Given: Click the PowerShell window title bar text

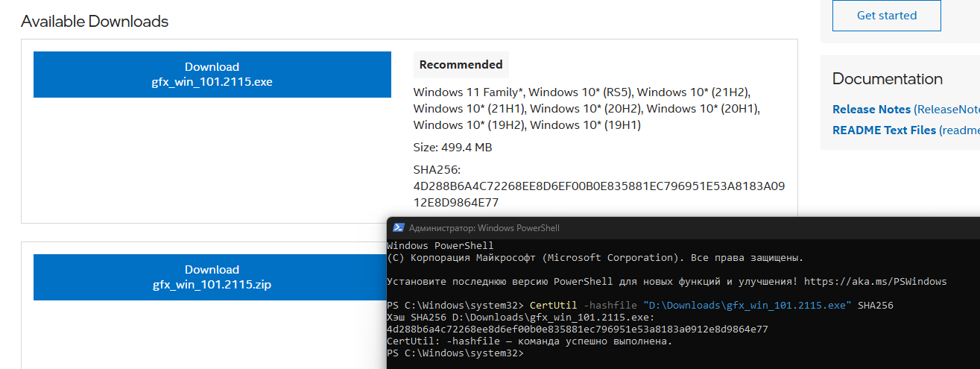Looking at the screenshot, I should [x=484, y=228].
